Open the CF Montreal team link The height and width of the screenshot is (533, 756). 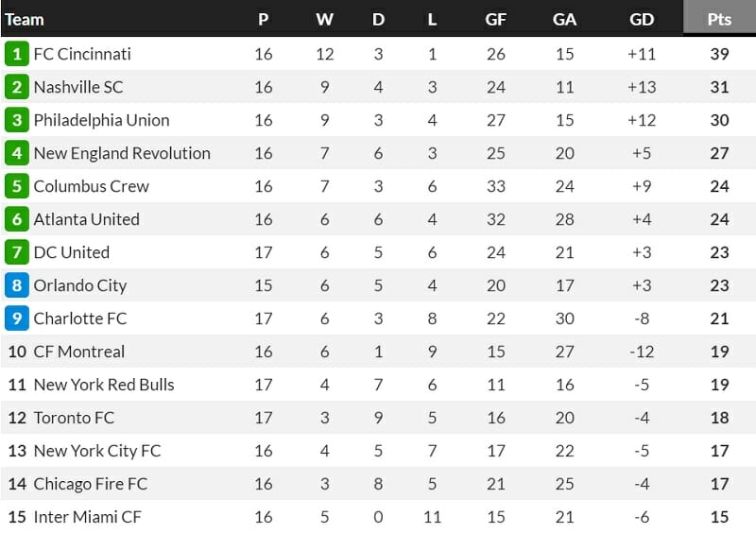point(79,352)
